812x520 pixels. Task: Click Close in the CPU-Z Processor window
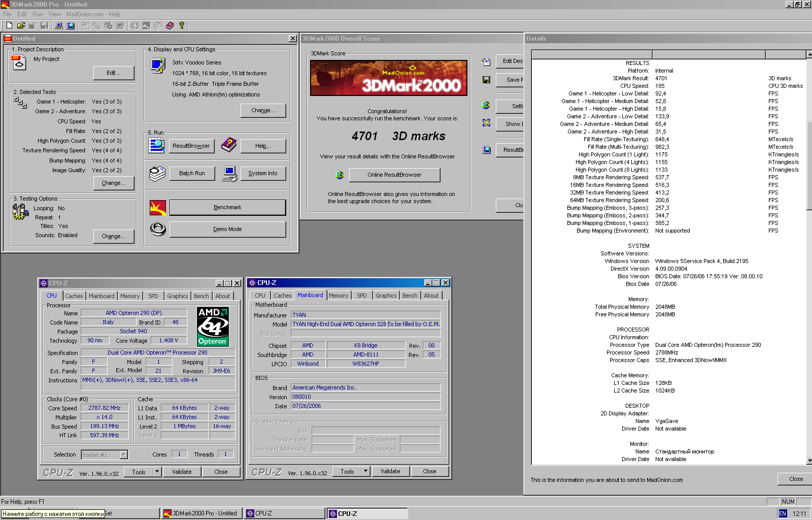[x=221, y=472]
